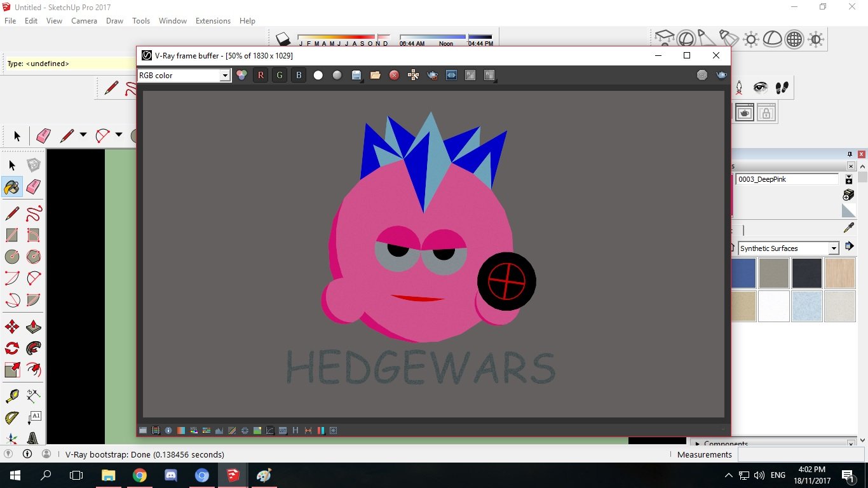The image size is (868, 488).
Task: Show the V-Ray frame buffer window icon
Action: point(745,113)
